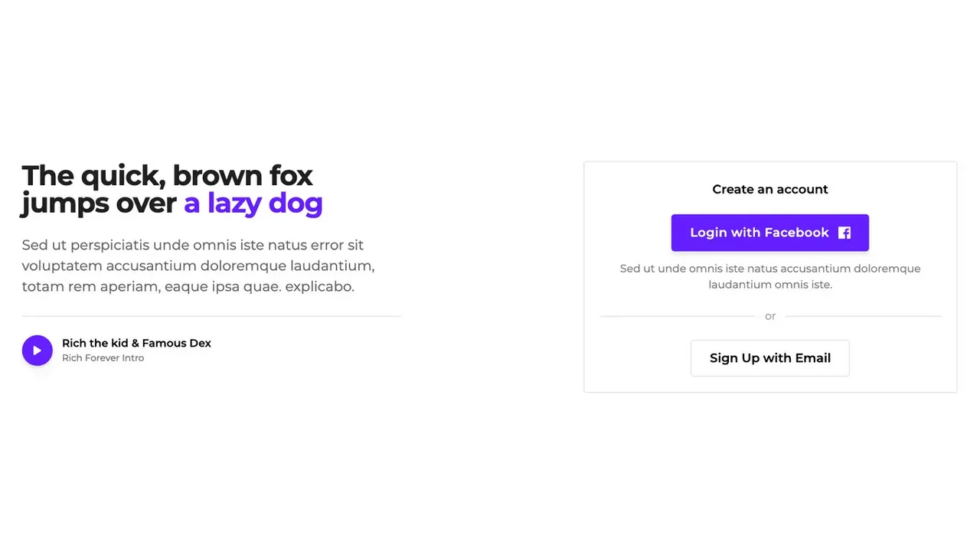Click the Facebook logo icon
Screen dimensions: 980x551
pos(844,233)
